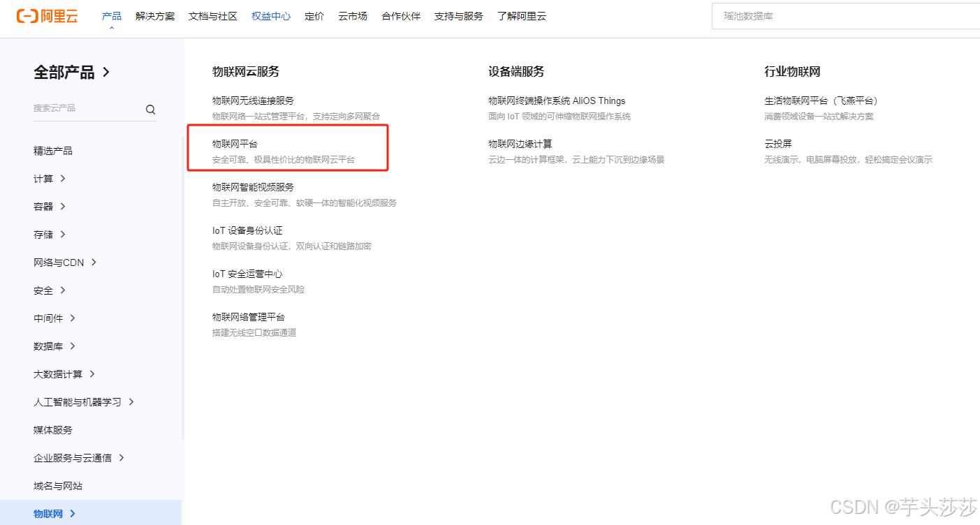
Task: Go to 权益中心
Action: point(271,16)
